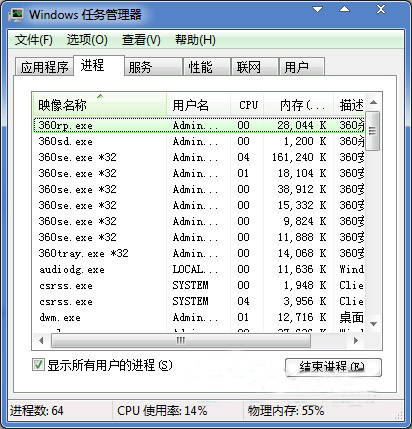Click the horizontal scrollbar right arrow
Image resolution: width=412 pixels, height=429 pixels.
[356, 340]
